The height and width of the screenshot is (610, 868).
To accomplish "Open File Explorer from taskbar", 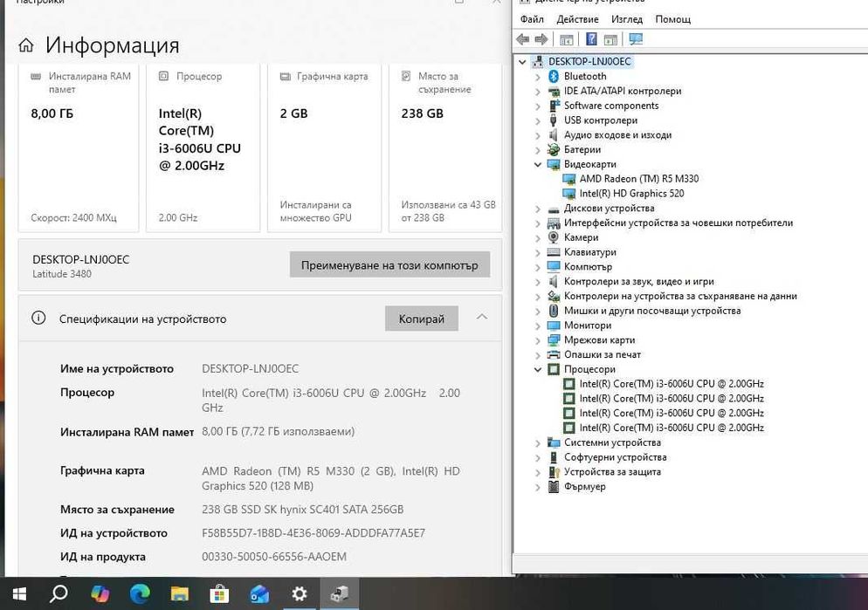I will 179,594.
